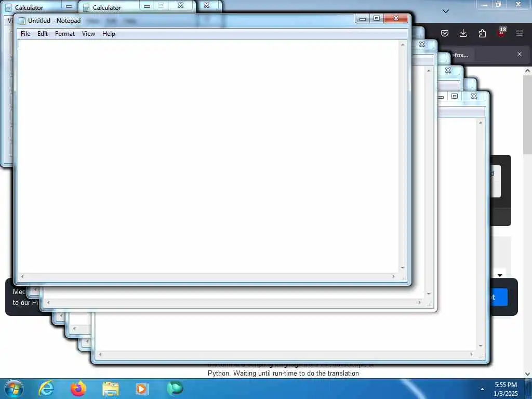Maximize the Untitled - Notepad window
The image size is (532, 399).
[x=377, y=18]
